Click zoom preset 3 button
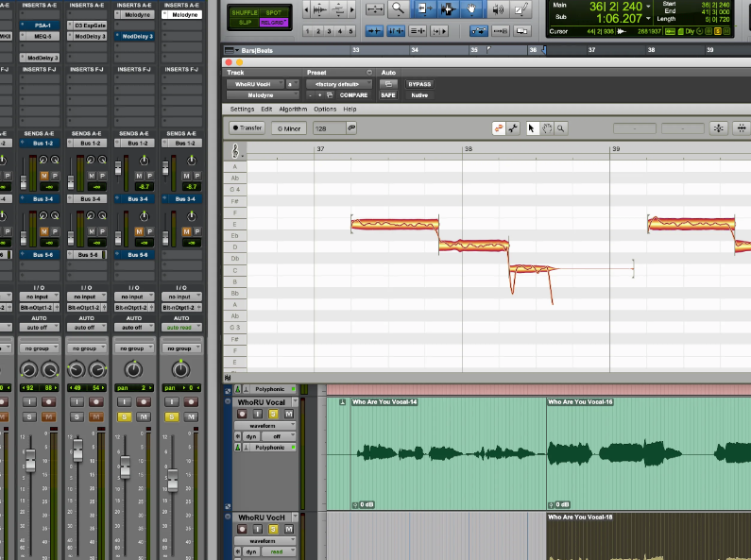The width and height of the screenshot is (751, 560). click(329, 31)
